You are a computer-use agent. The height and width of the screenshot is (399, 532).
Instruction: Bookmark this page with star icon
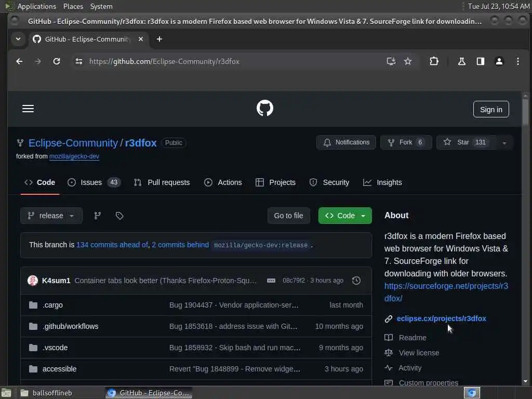408,61
